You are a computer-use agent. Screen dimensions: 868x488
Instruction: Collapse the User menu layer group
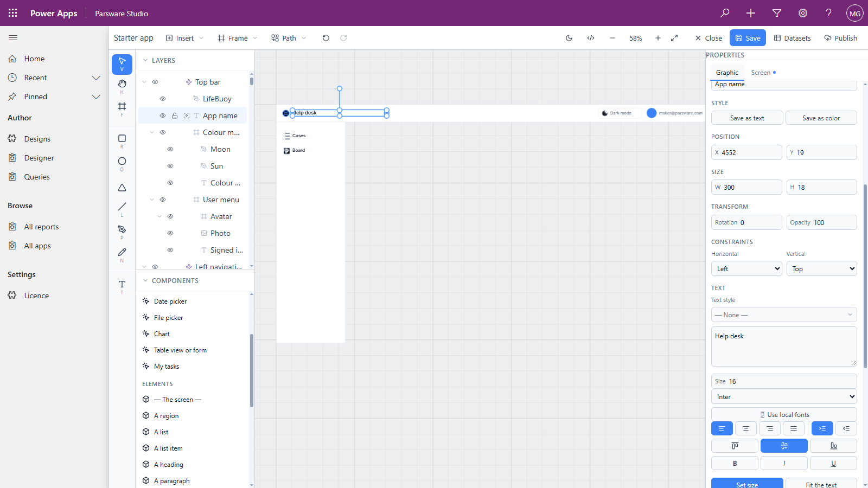tap(152, 200)
